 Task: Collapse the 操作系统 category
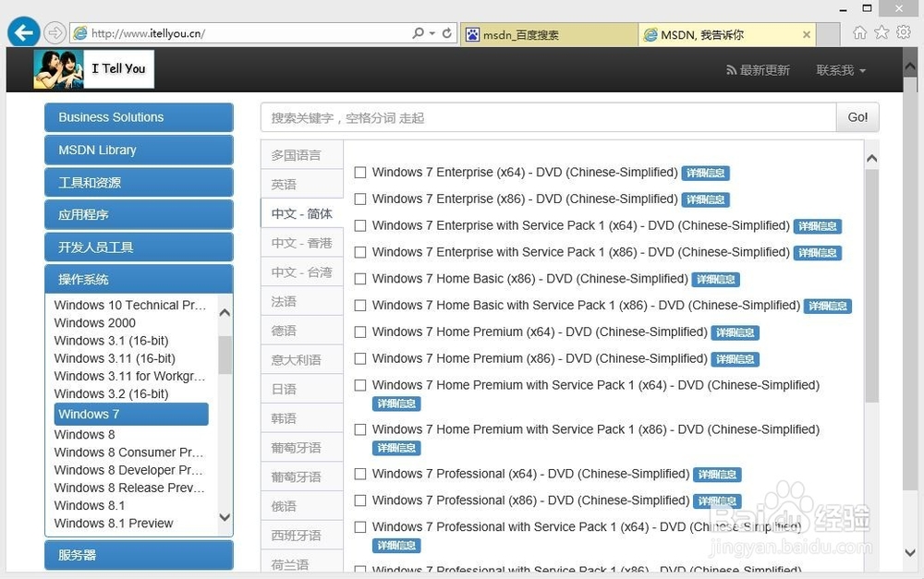click(140, 279)
